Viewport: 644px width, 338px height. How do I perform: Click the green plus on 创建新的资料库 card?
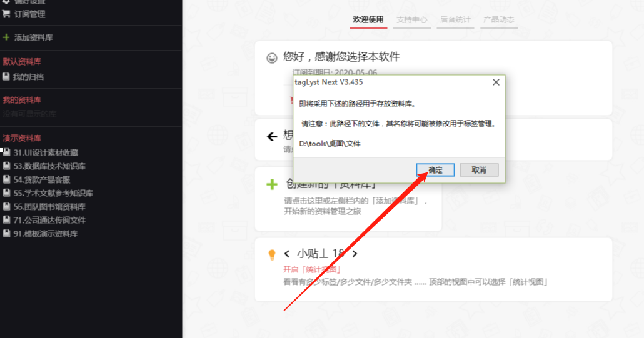click(272, 184)
